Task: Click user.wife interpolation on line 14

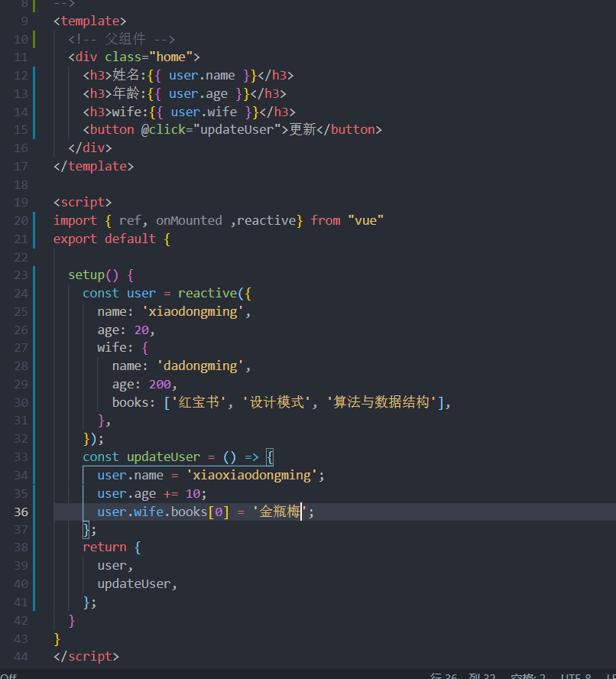Action: point(204,112)
